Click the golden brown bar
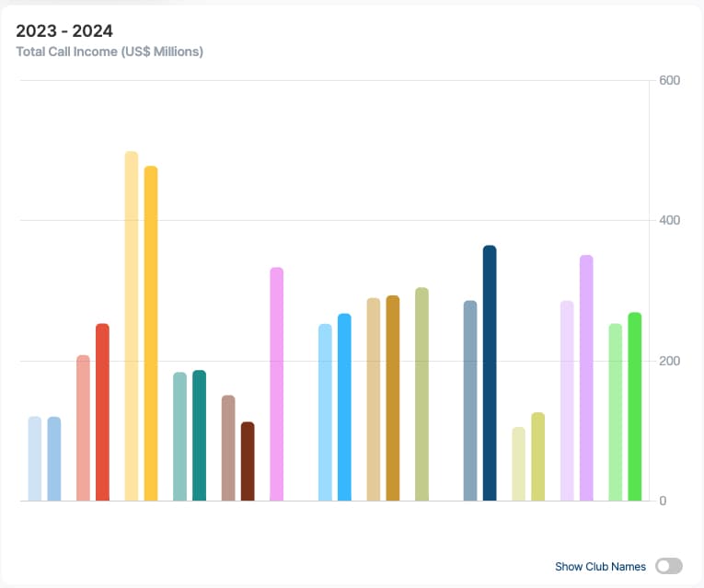This screenshot has width=704, height=588. click(x=393, y=398)
